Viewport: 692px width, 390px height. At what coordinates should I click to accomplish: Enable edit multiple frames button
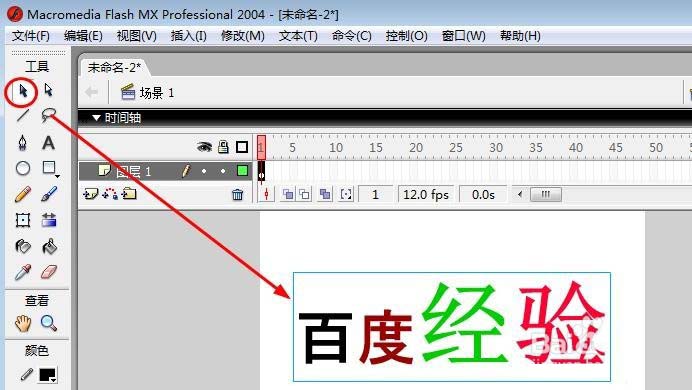(x=325, y=194)
